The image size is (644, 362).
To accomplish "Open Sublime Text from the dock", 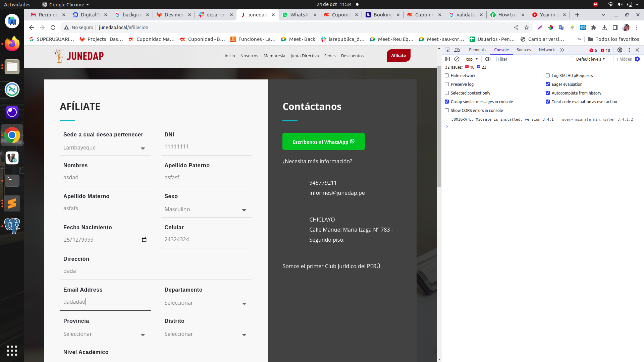I will [12, 203].
